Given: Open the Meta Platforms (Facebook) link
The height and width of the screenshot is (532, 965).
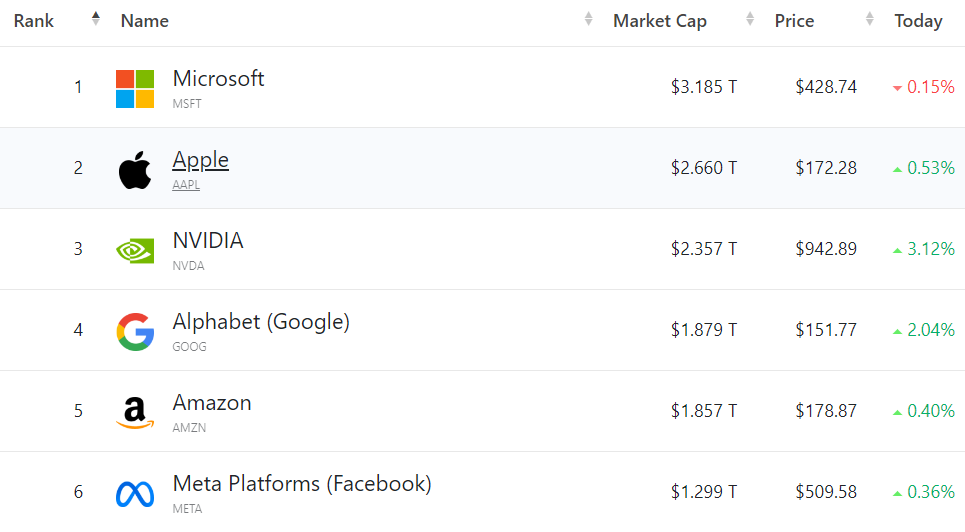Looking at the screenshot, I should pyautogui.click(x=302, y=483).
